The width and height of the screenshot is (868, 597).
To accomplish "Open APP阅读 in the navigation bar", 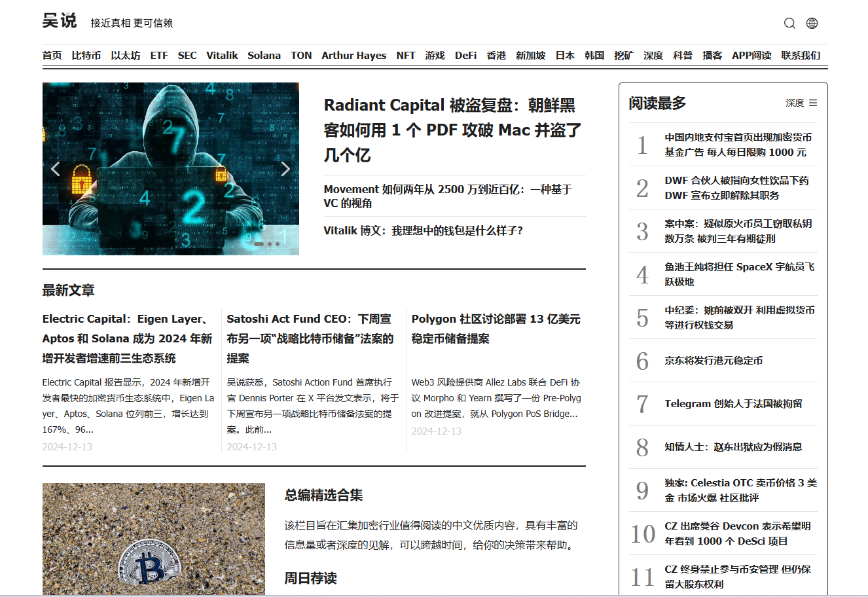I will 751,56.
